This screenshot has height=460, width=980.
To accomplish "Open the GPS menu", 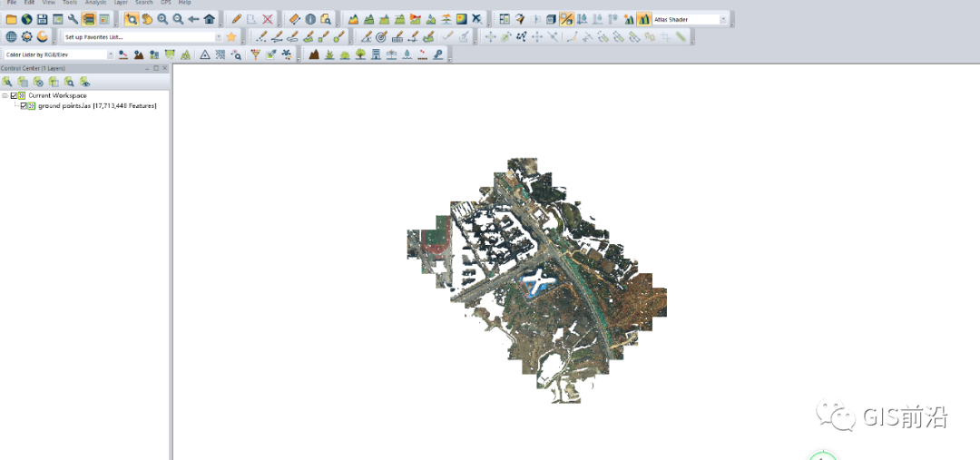I will (x=166, y=3).
